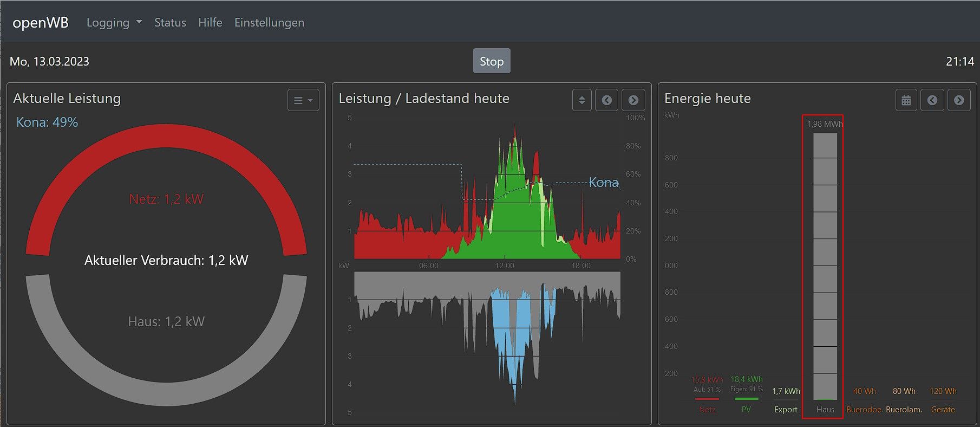Click the openWB brand link
The width and height of the screenshot is (980, 427).
coord(41,22)
